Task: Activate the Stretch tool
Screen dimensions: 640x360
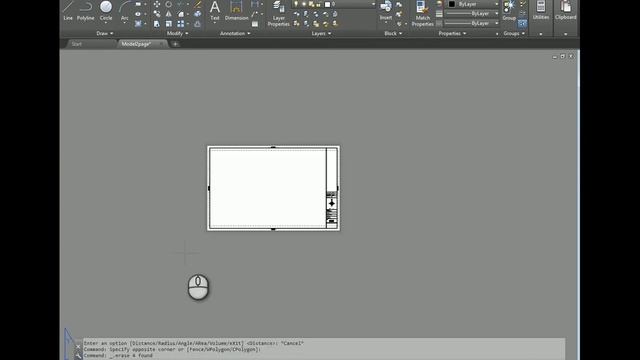Action: (x=157, y=24)
